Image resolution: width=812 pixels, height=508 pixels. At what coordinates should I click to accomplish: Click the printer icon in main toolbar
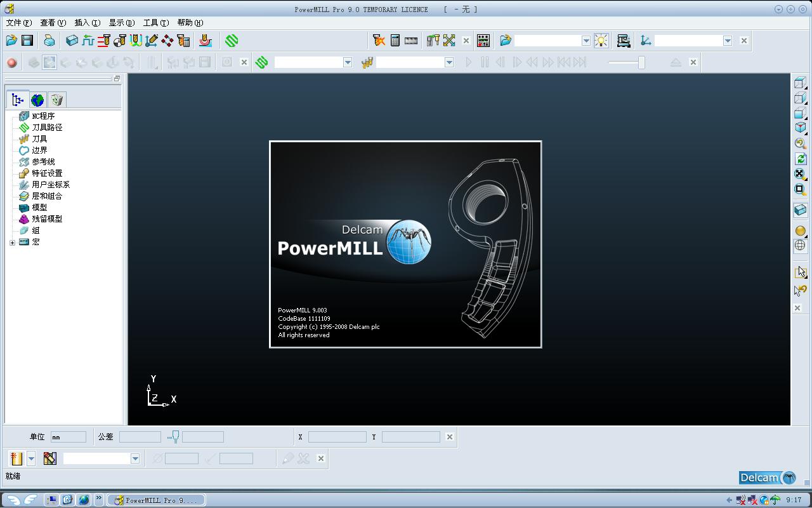tap(49, 41)
